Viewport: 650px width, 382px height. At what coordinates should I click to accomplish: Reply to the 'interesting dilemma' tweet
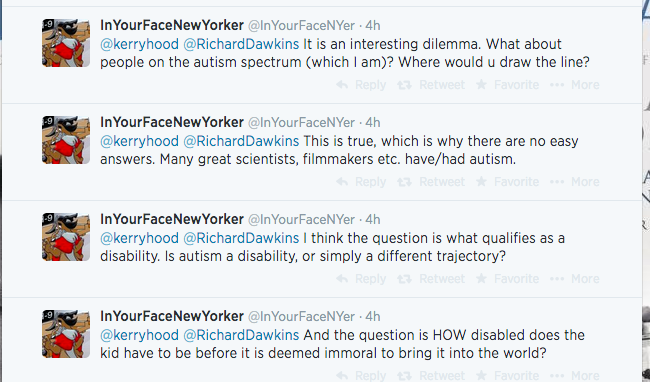click(361, 85)
